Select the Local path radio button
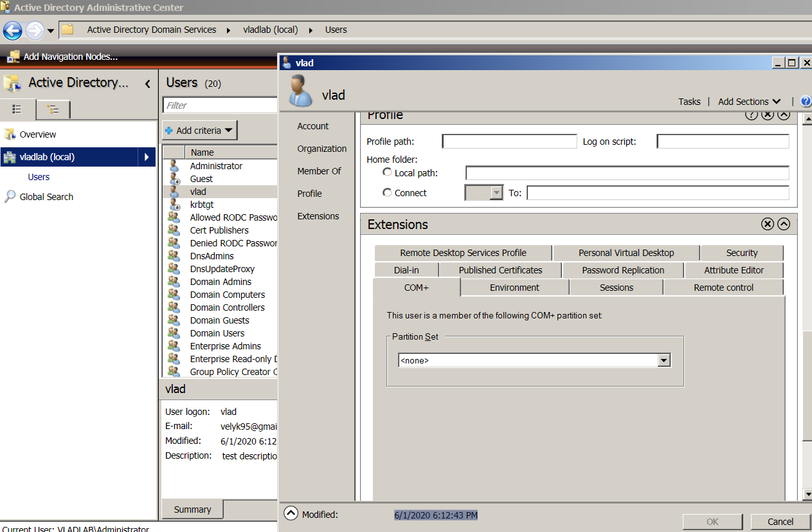The image size is (812, 532). pos(387,172)
